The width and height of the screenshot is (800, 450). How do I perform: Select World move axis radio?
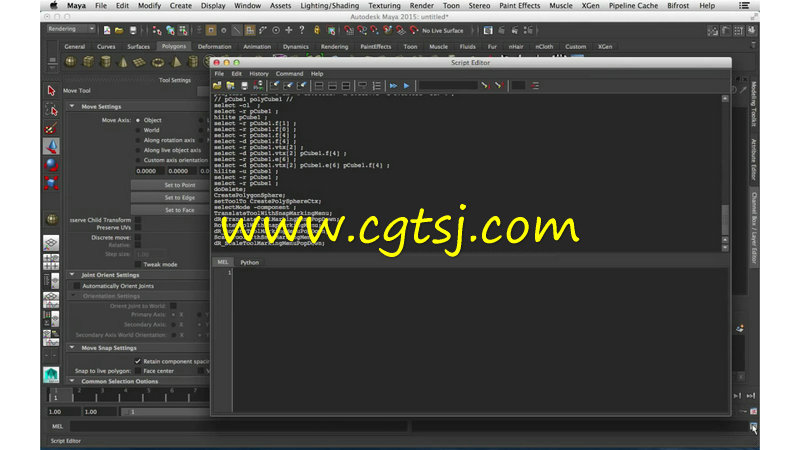tap(138, 130)
